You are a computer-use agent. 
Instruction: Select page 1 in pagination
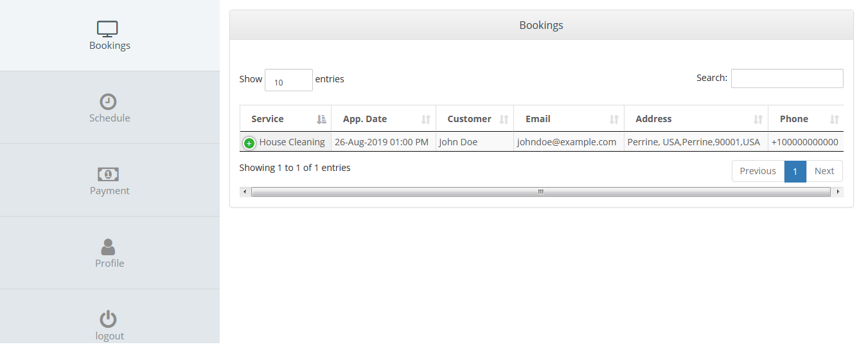click(795, 171)
